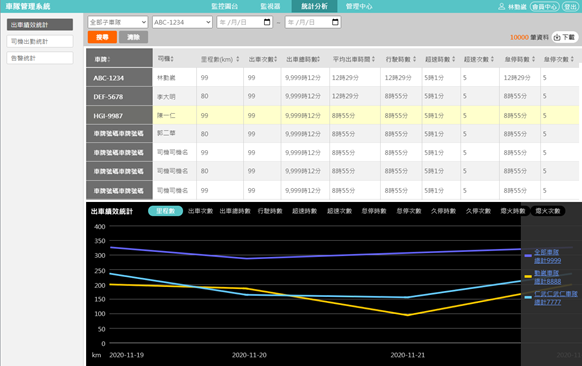Open the end date calendar picker icon

pyautogui.click(x=335, y=22)
